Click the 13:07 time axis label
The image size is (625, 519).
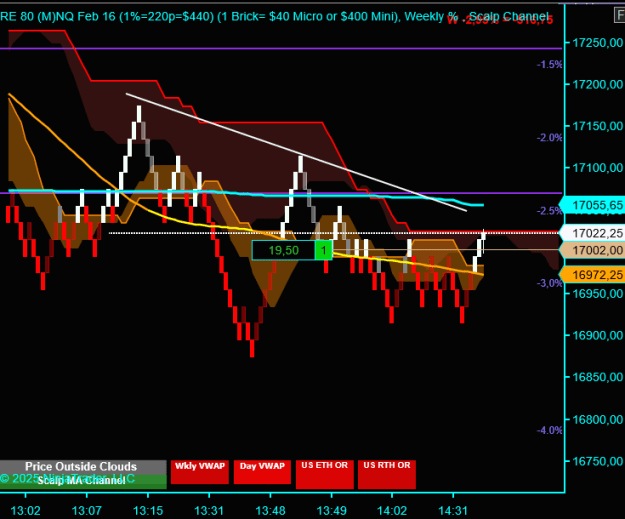[x=86, y=511]
